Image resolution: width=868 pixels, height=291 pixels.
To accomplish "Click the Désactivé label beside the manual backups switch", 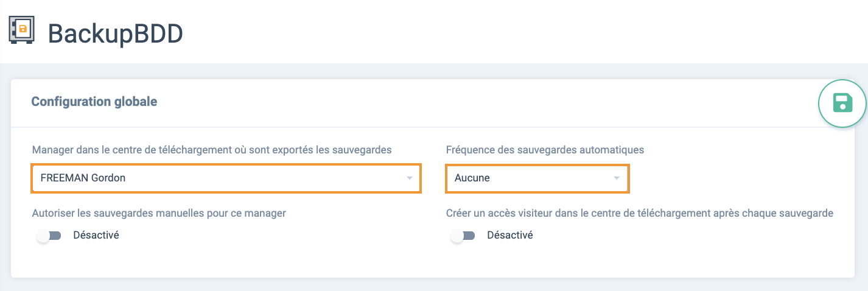I will (x=96, y=235).
